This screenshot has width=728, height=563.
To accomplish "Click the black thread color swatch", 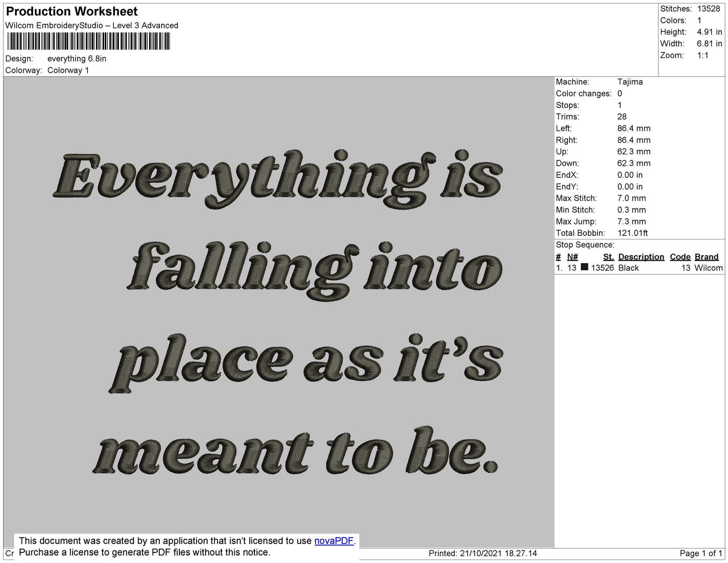I will (584, 267).
